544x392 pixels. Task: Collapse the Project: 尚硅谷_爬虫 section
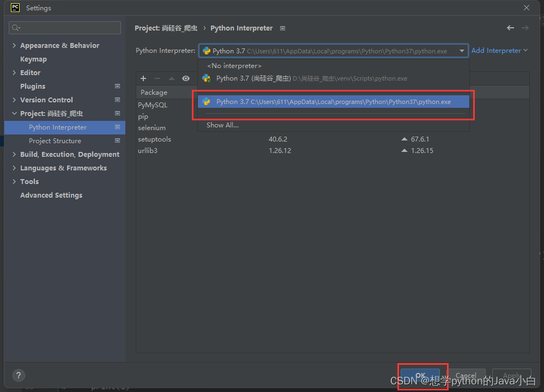[x=14, y=113]
